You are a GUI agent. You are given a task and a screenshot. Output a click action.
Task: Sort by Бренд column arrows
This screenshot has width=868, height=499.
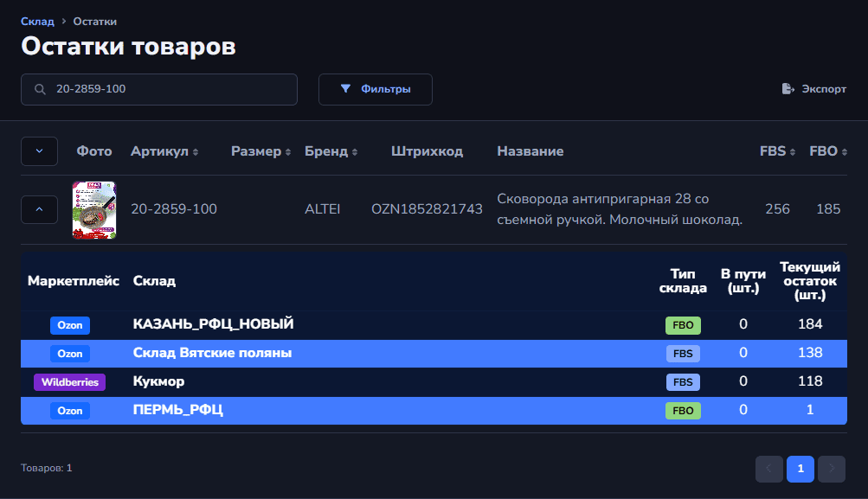click(x=354, y=152)
